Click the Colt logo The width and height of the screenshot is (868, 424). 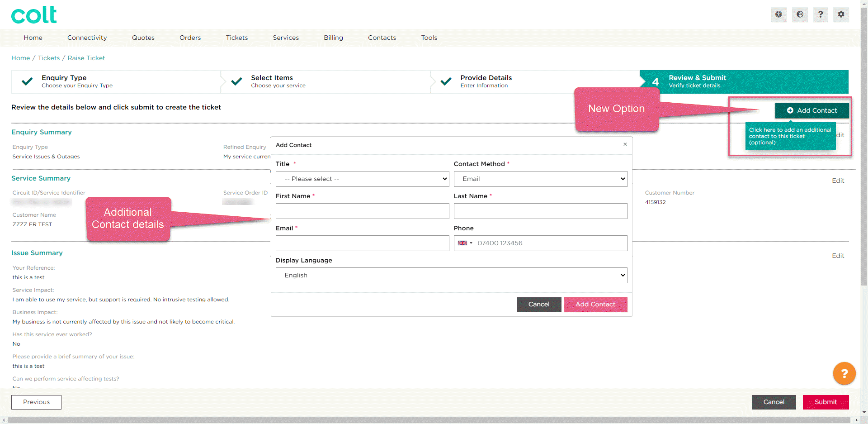click(x=33, y=14)
